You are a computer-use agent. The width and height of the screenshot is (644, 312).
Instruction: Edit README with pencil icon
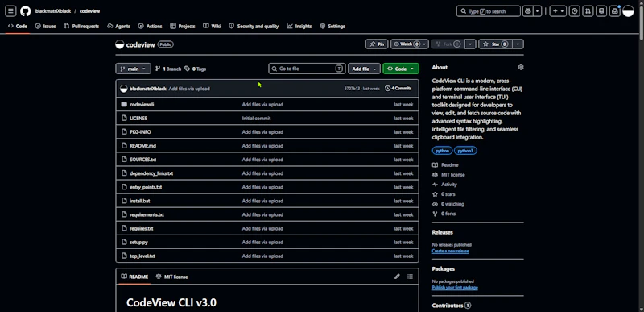click(397, 277)
